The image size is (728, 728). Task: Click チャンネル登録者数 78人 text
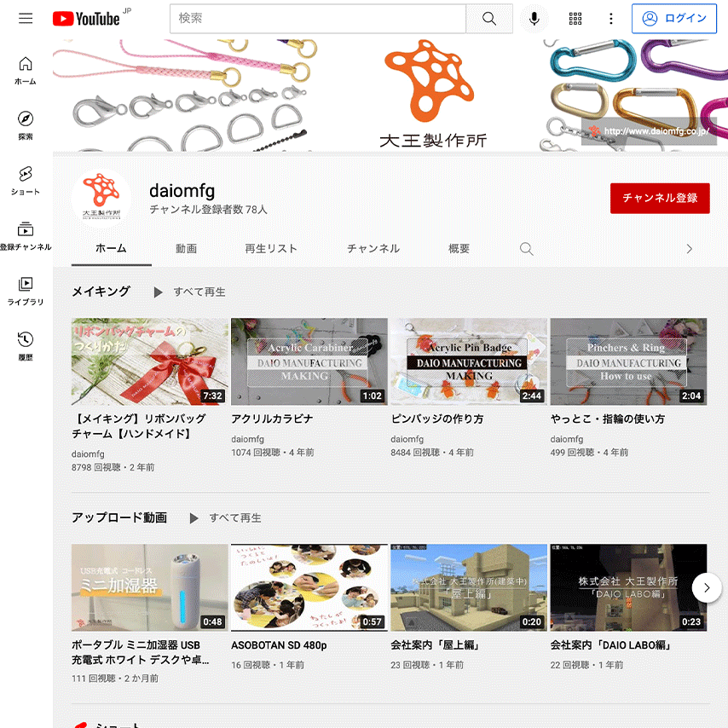(209, 210)
